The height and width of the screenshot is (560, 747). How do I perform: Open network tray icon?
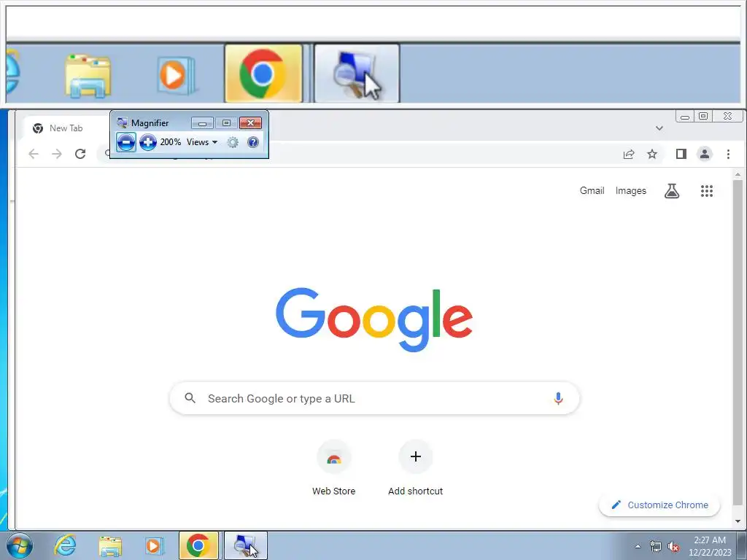pyautogui.click(x=656, y=546)
